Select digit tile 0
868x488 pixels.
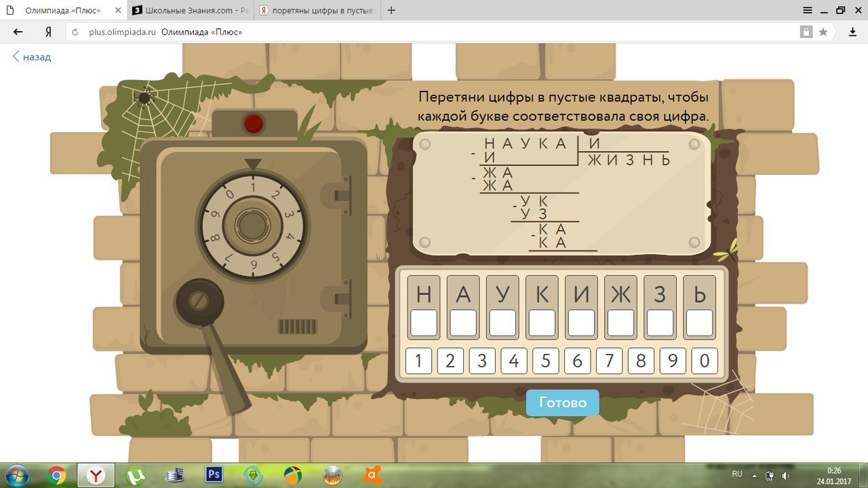point(705,361)
